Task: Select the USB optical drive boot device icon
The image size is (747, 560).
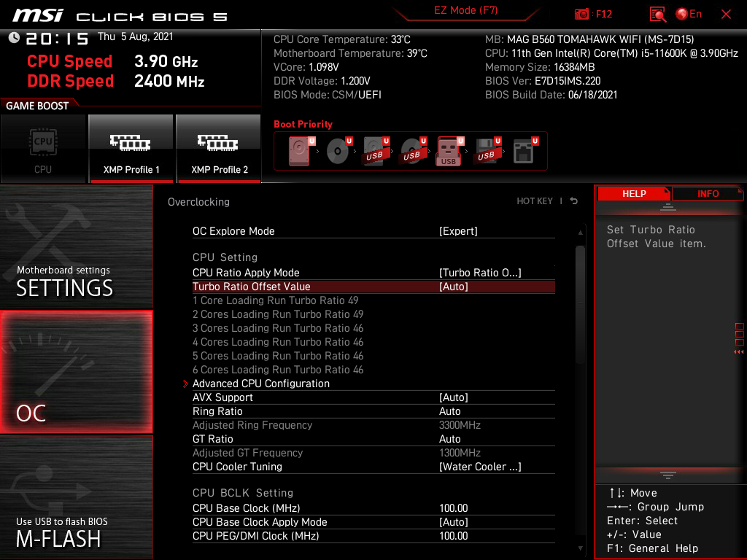Action: pos(414,151)
